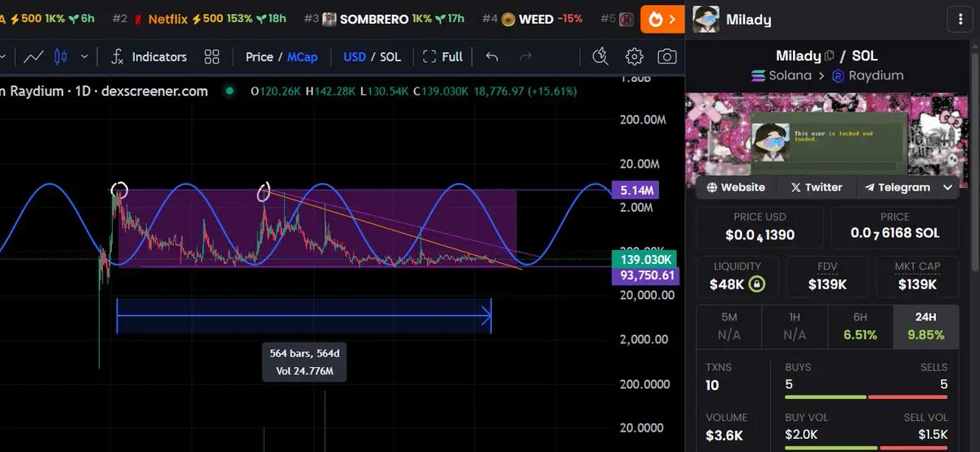980x452 pixels.
Task: Click the liquidity lock icon
Action: tap(758, 284)
